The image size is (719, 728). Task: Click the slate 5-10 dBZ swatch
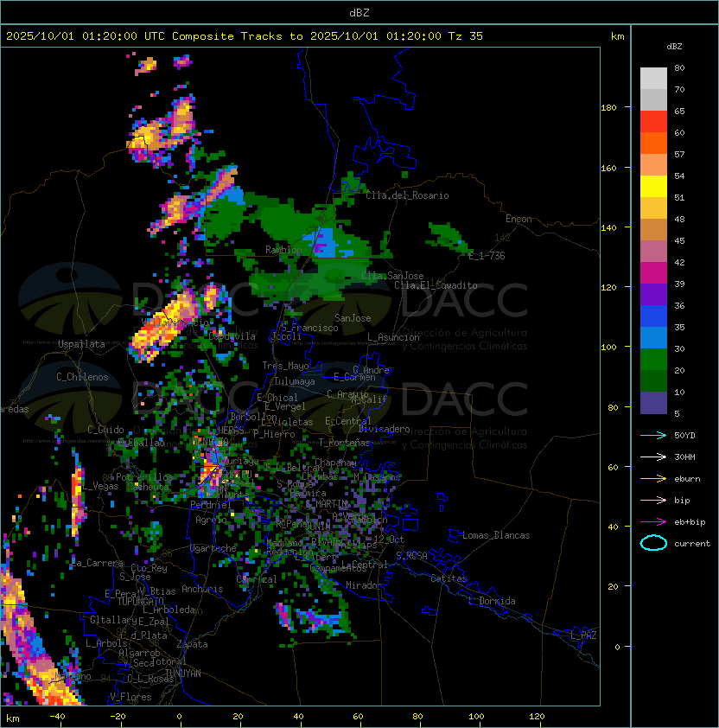coord(653,403)
